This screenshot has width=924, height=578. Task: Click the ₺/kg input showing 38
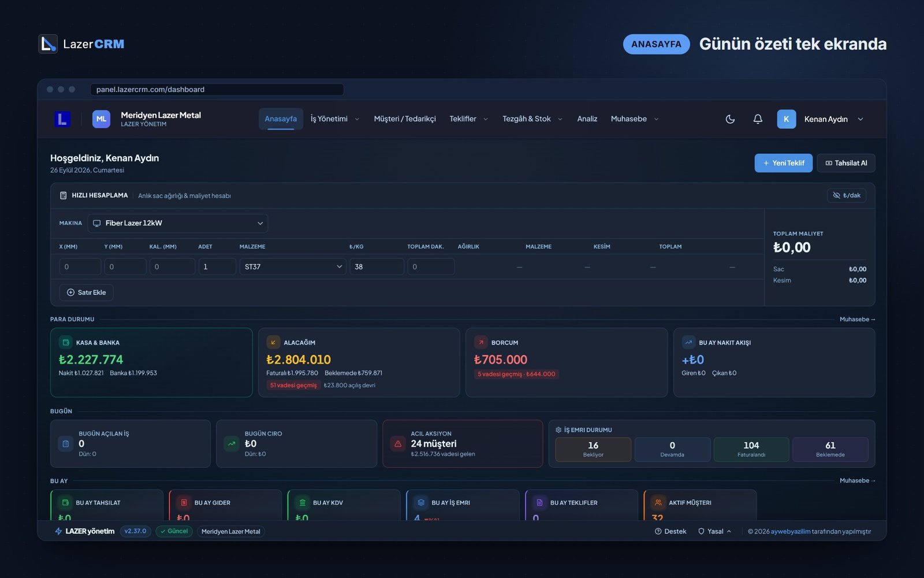tap(377, 266)
